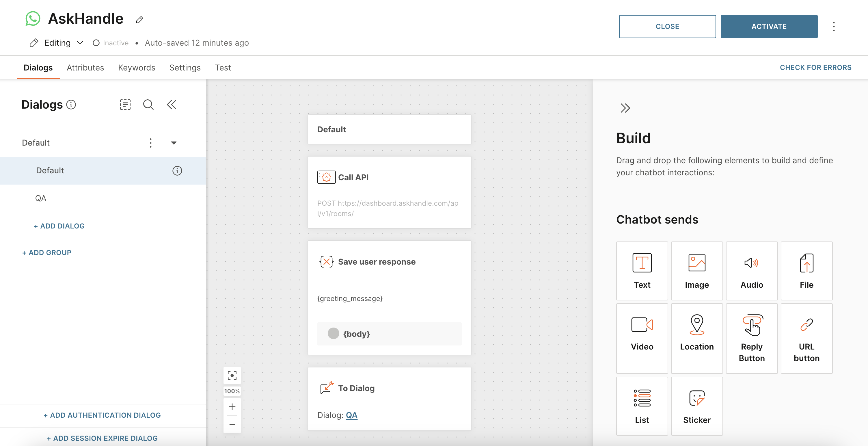Viewport: 868px width, 446px height.
Task: Click the pencil icon beside the AskHandle name
Action: (x=139, y=20)
